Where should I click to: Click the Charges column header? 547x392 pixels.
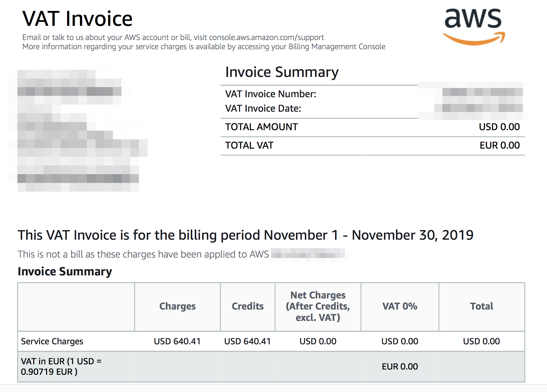pos(177,306)
